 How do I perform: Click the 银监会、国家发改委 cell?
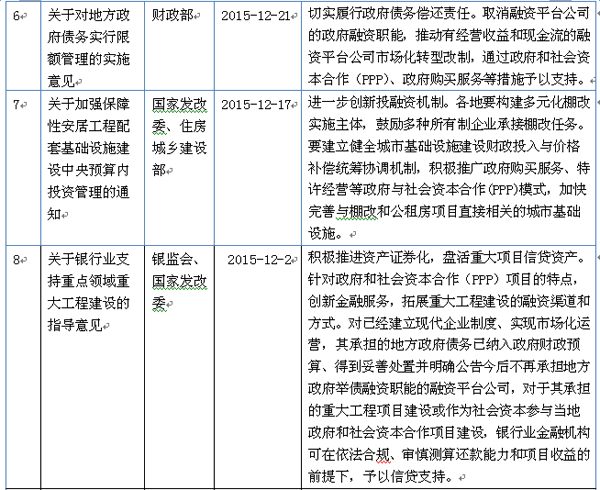[179, 367]
